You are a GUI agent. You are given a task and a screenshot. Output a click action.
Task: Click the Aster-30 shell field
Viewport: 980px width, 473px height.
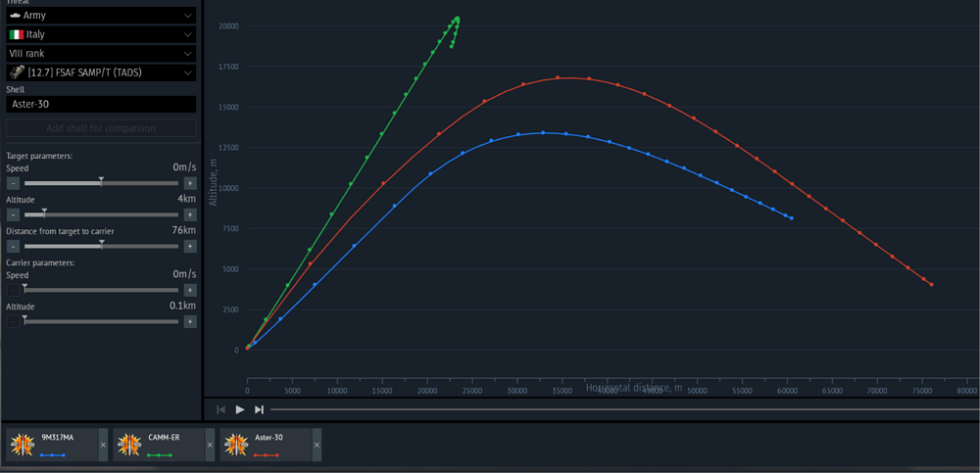(101, 105)
